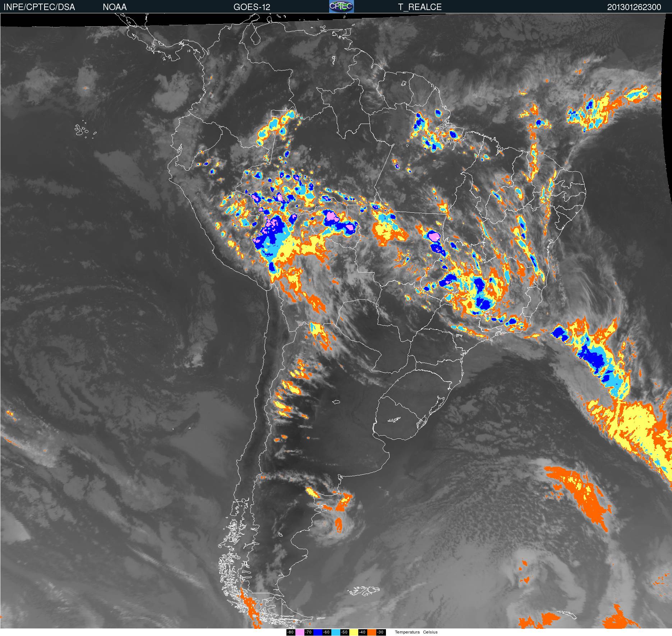
Task: Pick the orange legend color swatch
Action: (372, 632)
